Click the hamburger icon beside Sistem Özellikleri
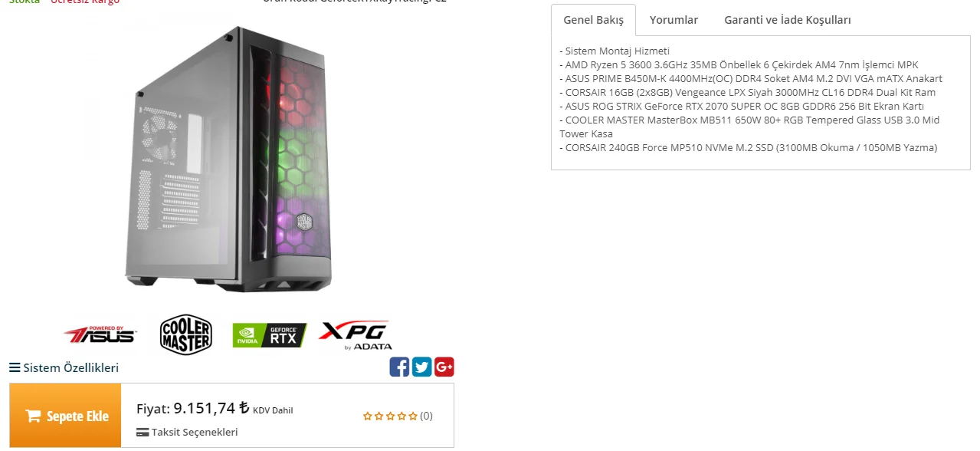This screenshot has width=980, height=451. [x=15, y=367]
